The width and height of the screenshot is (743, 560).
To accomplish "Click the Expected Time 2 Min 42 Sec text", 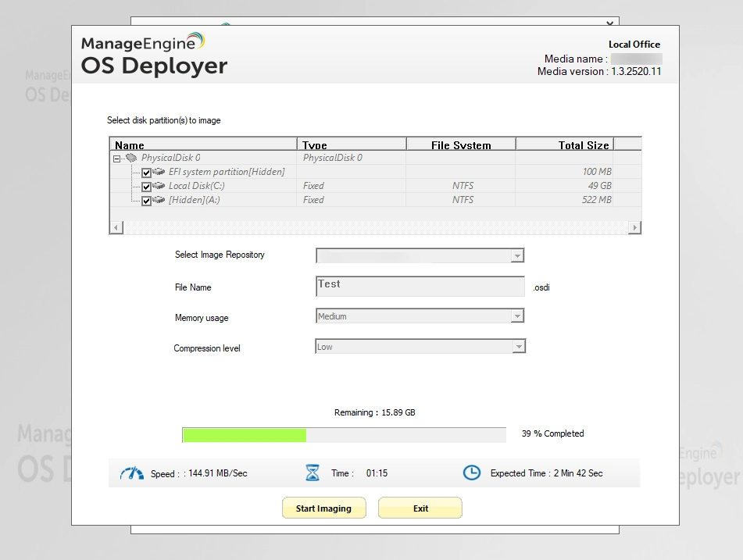I will click(x=546, y=473).
